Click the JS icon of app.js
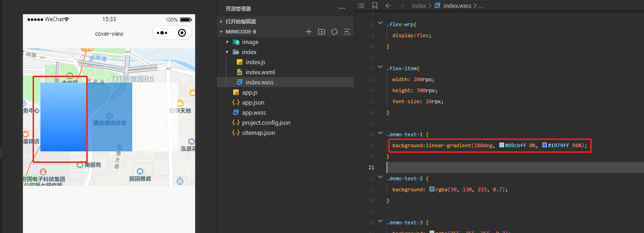This screenshot has width=644, height=233. point(236,92)
